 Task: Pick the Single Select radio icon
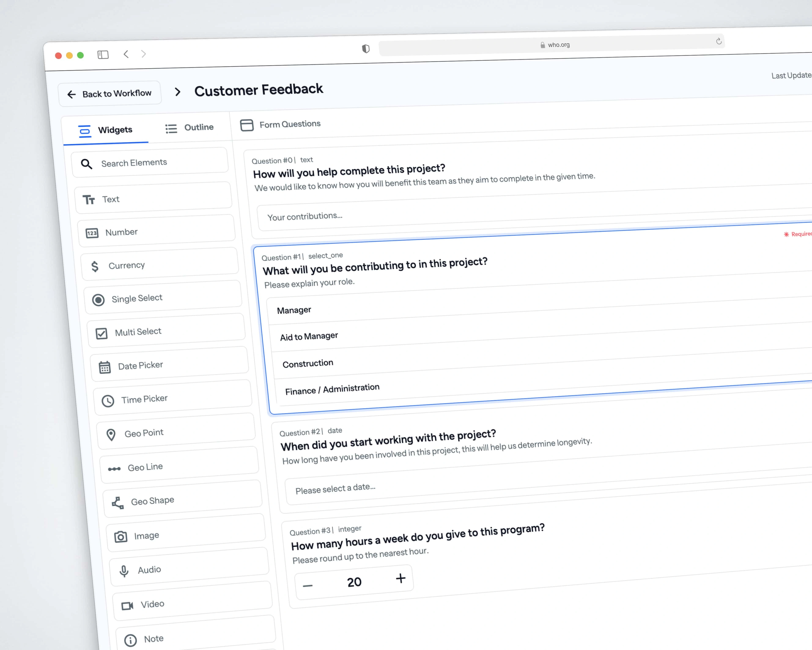click(x=98, y=300)
